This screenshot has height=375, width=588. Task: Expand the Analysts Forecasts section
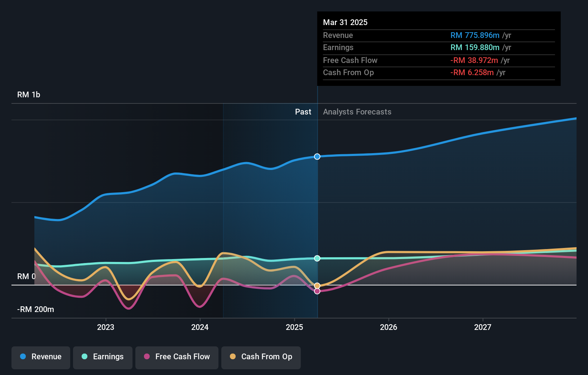point(357,112)
